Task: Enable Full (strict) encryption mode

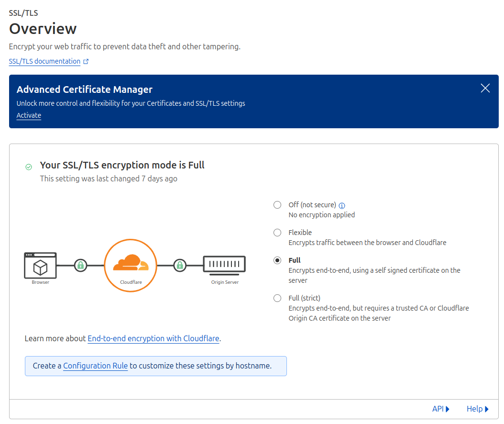Action: coord(277,298)
